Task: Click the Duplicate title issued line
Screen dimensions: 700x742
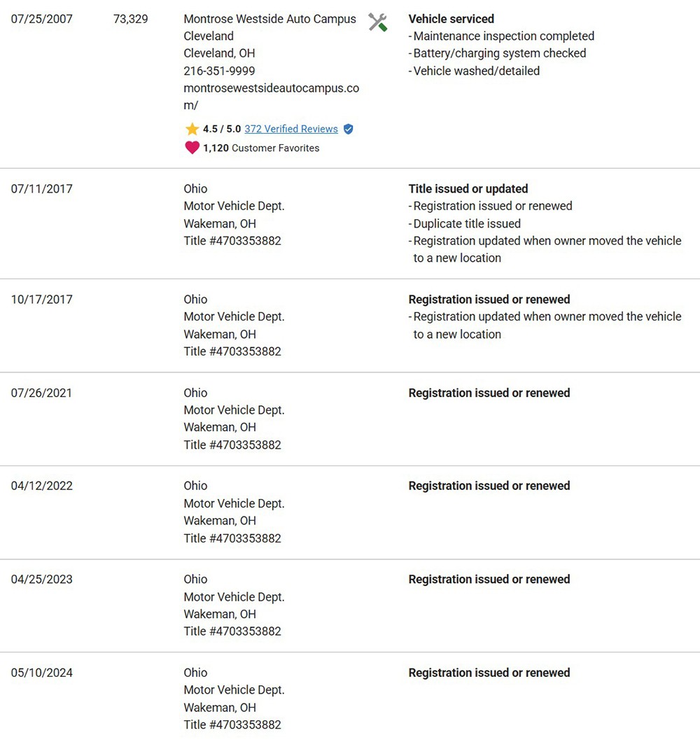Action: [467, 223]
